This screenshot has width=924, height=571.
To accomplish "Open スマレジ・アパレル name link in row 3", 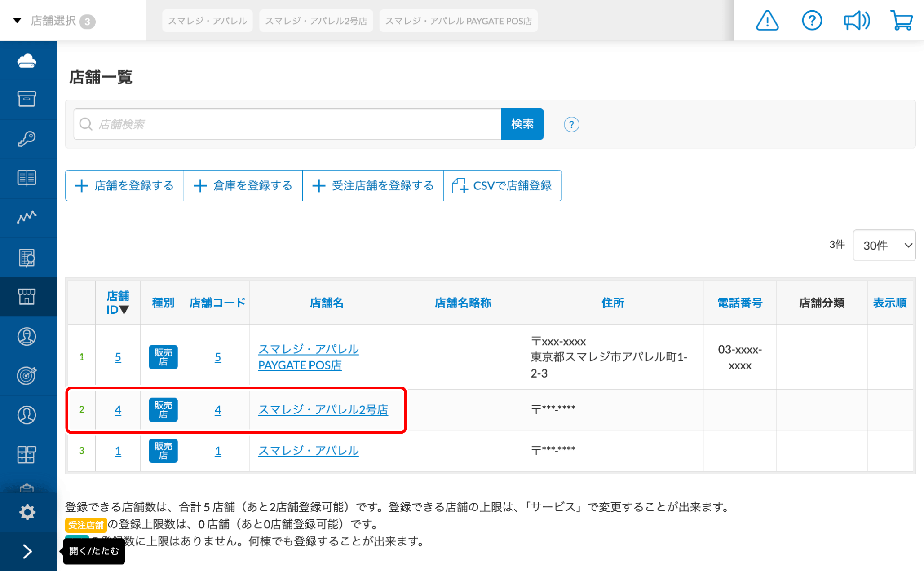I will [308, 451].
